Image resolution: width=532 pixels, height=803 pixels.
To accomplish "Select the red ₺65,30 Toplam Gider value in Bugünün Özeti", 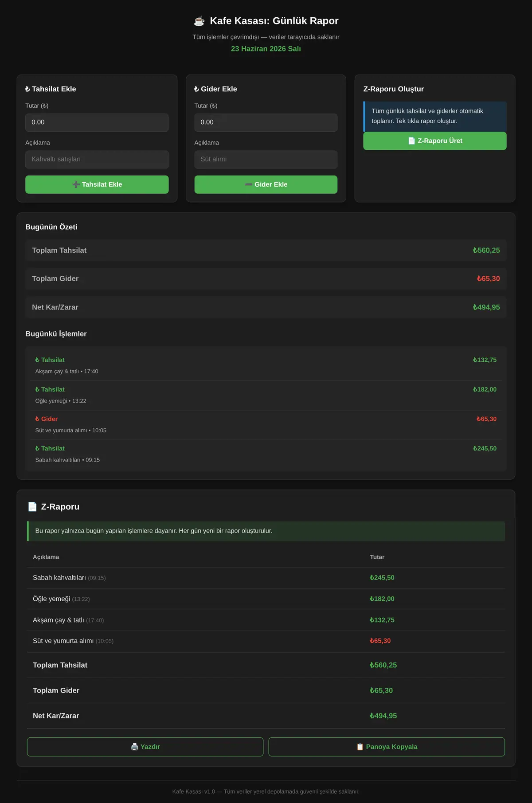I will click(488, 279).
